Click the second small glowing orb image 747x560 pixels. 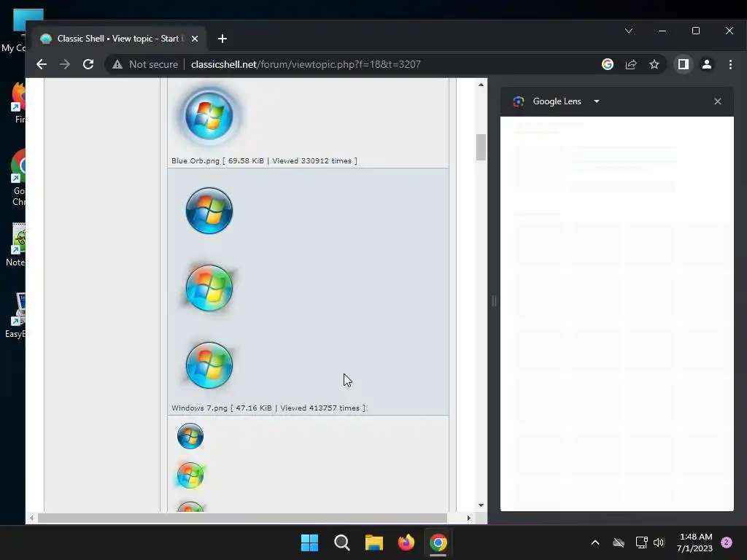point(190,475)
